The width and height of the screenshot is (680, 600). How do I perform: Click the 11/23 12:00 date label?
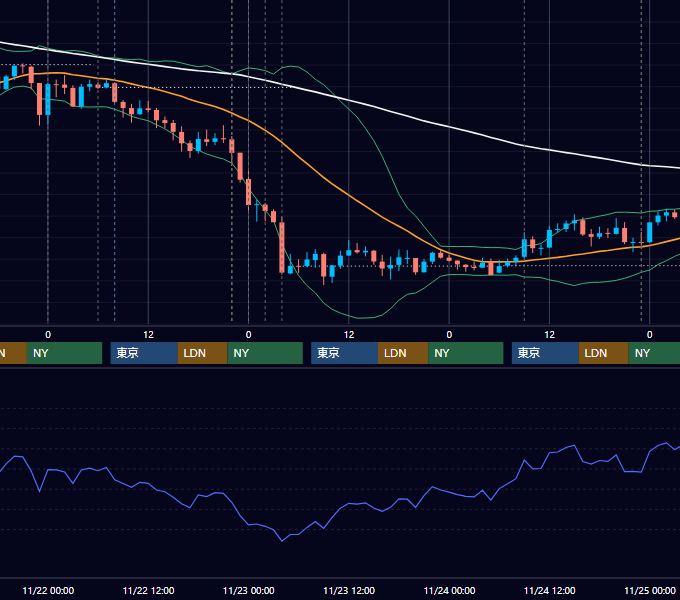[x=349, y=590]
